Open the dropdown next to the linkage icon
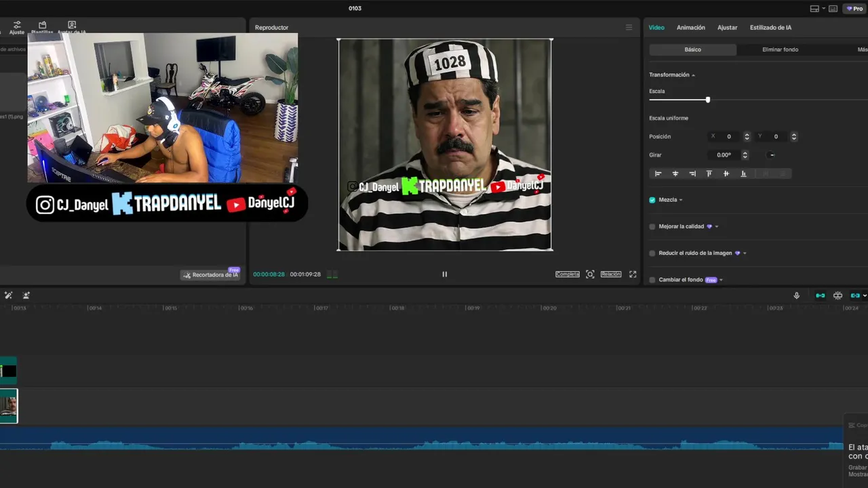868x488 pixels. click(x=865, y=296)
